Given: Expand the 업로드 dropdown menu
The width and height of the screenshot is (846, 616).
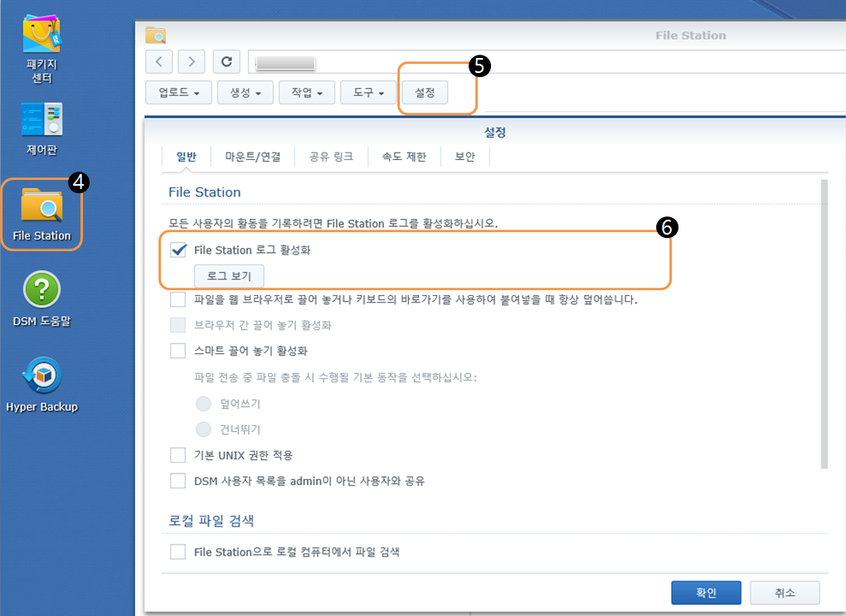Looking at the screenshot, I should pos(178,93).
